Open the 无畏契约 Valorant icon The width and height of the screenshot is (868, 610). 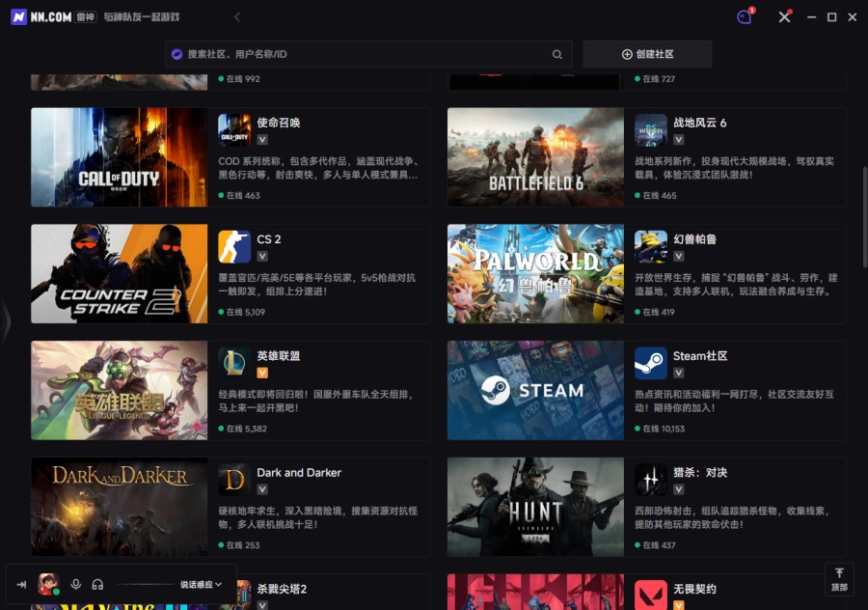coord(650,596)
